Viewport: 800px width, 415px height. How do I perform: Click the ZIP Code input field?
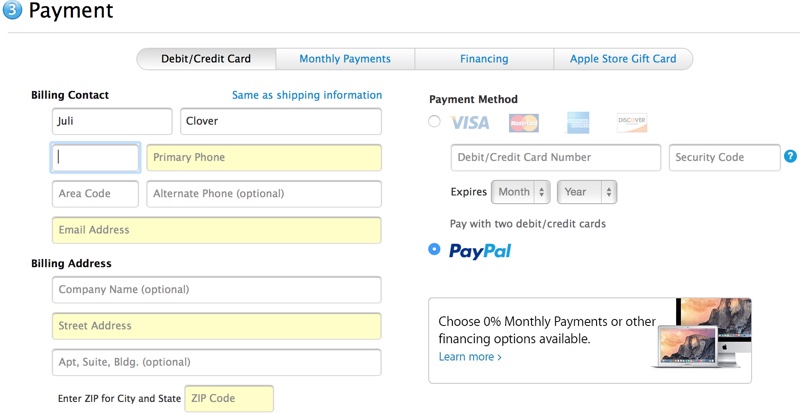pos(229,398)
